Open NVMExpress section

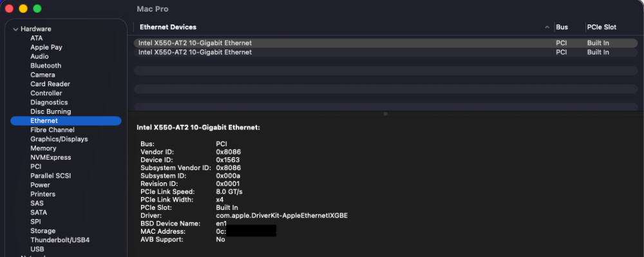click(50, 157)
